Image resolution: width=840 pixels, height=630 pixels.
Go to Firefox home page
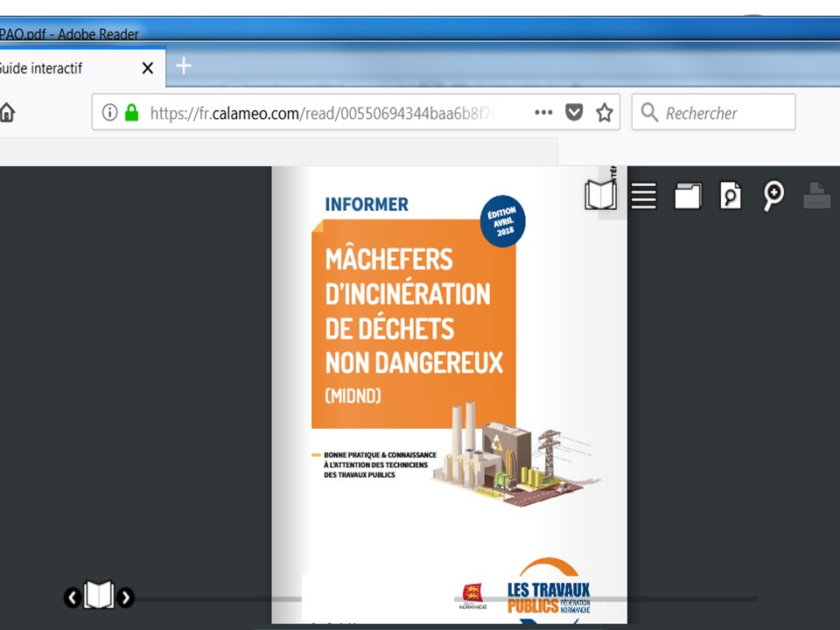coord(7,113)
